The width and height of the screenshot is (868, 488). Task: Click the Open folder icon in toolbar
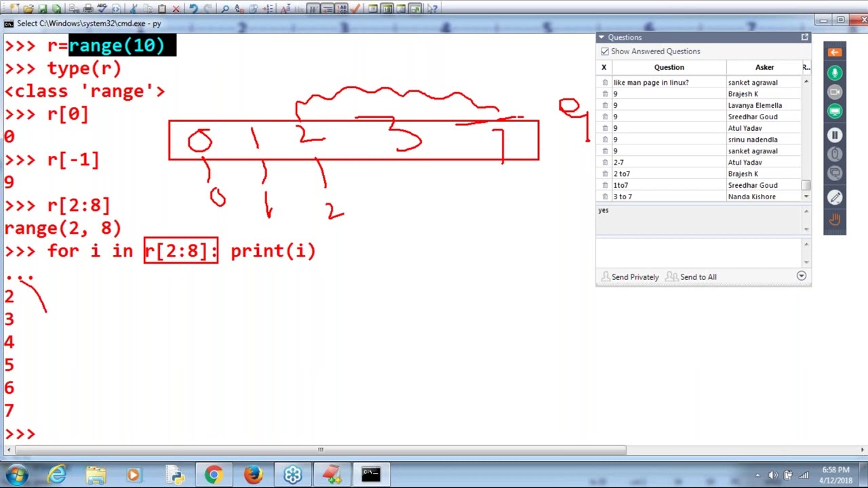click(28, 9)
